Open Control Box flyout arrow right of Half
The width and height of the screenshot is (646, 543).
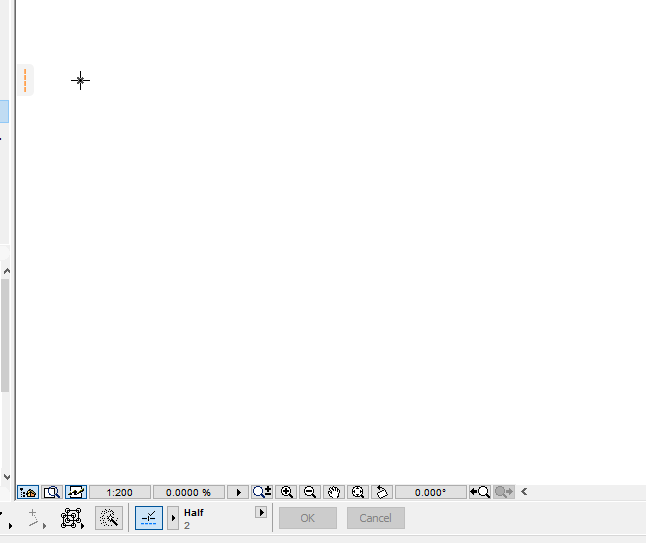click(261, 513)
